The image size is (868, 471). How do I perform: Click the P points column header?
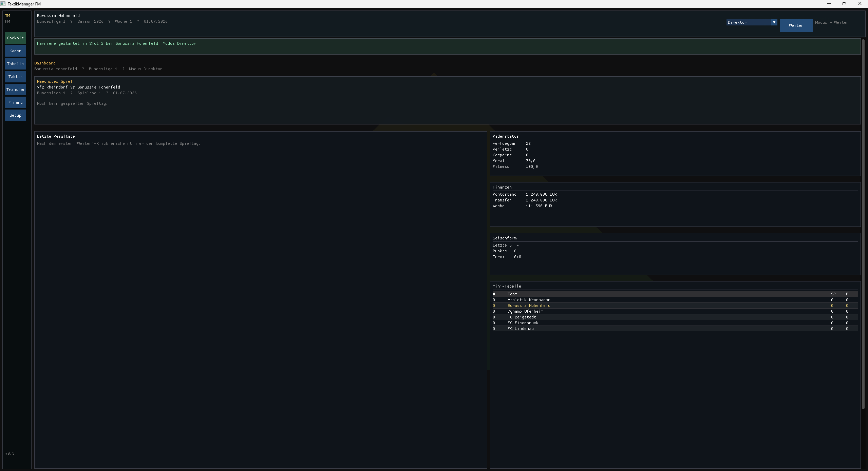[847, 294]
